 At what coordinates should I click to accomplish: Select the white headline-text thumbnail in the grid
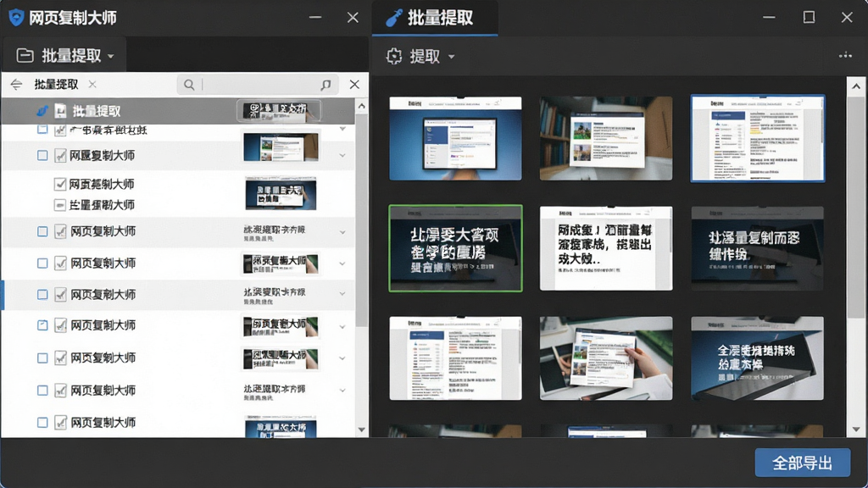[x=606, y=248]
